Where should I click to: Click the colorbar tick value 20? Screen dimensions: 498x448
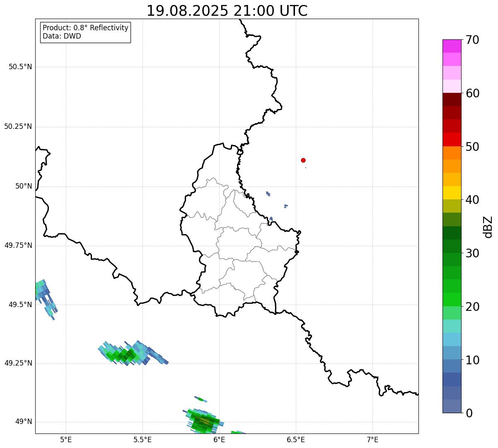(472, 307)
